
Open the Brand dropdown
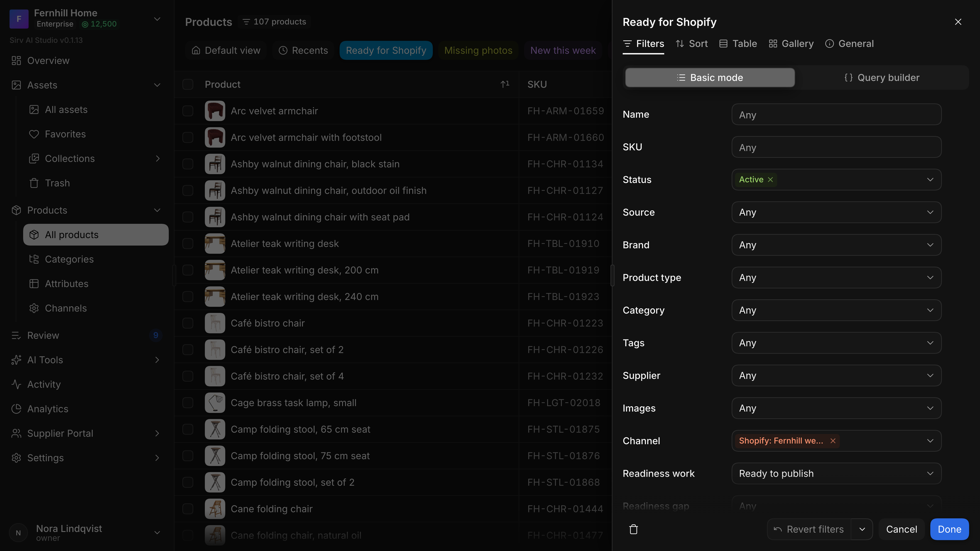click(x=836, y=245)
